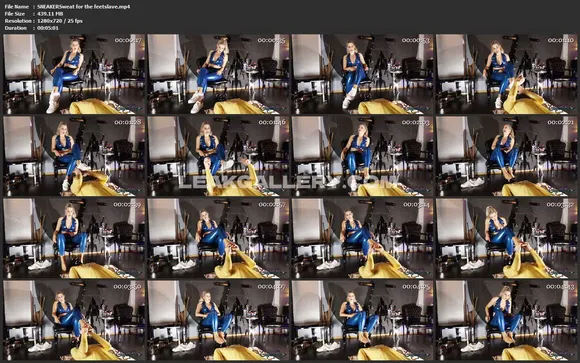Open the thumbnail stamped 00:03:32
This screenshot has height=363, width=580.
pos(506,238)
